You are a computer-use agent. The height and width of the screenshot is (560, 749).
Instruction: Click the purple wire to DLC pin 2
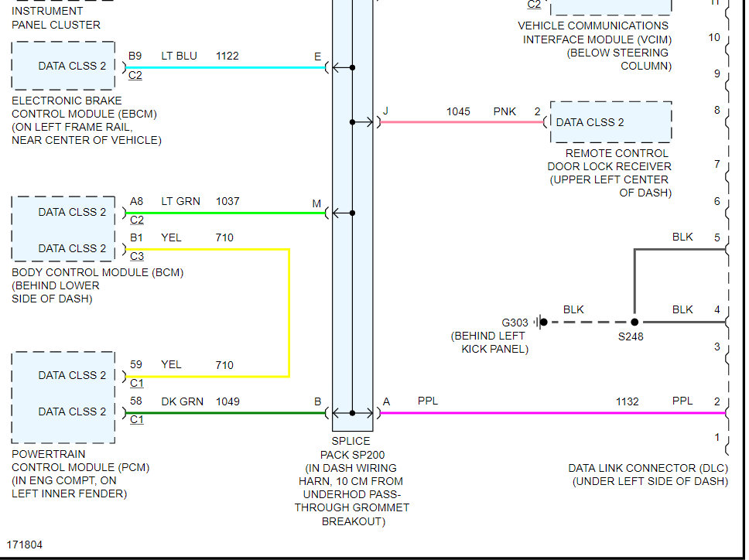coord(553,413)
